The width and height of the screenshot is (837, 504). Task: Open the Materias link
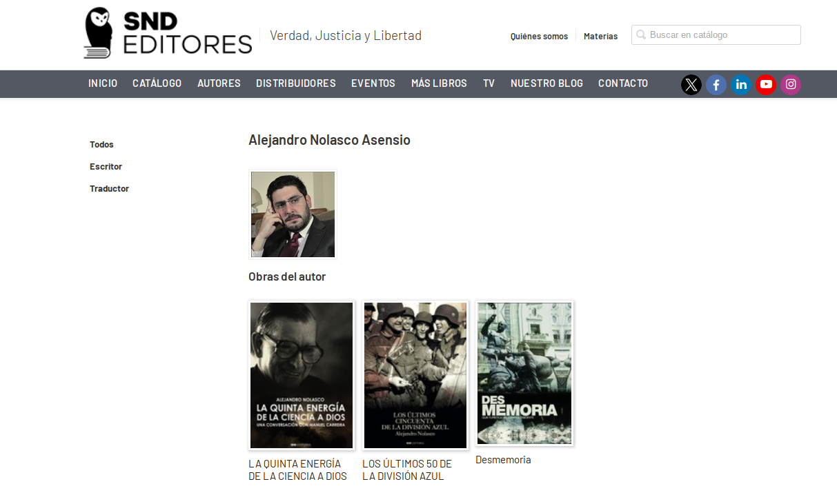pos(600,37)
